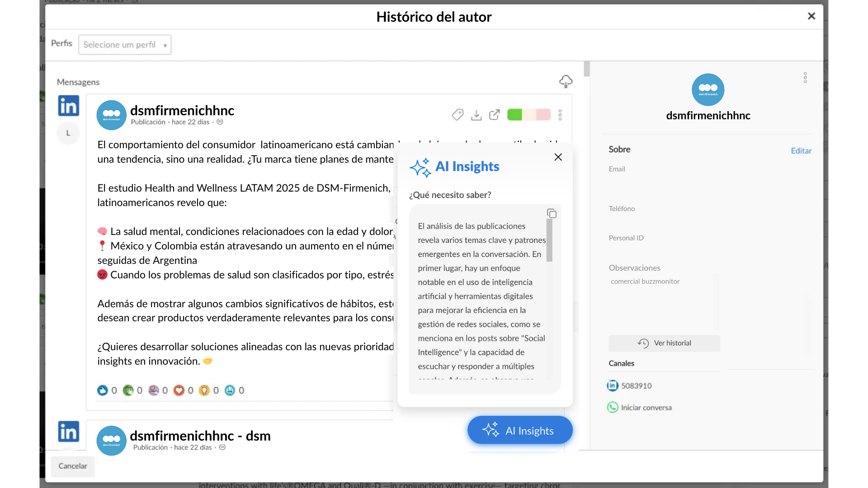868x488 pixels.
Task: Click the history clock icon in Ver historial
Action: (x=643, y=343)
